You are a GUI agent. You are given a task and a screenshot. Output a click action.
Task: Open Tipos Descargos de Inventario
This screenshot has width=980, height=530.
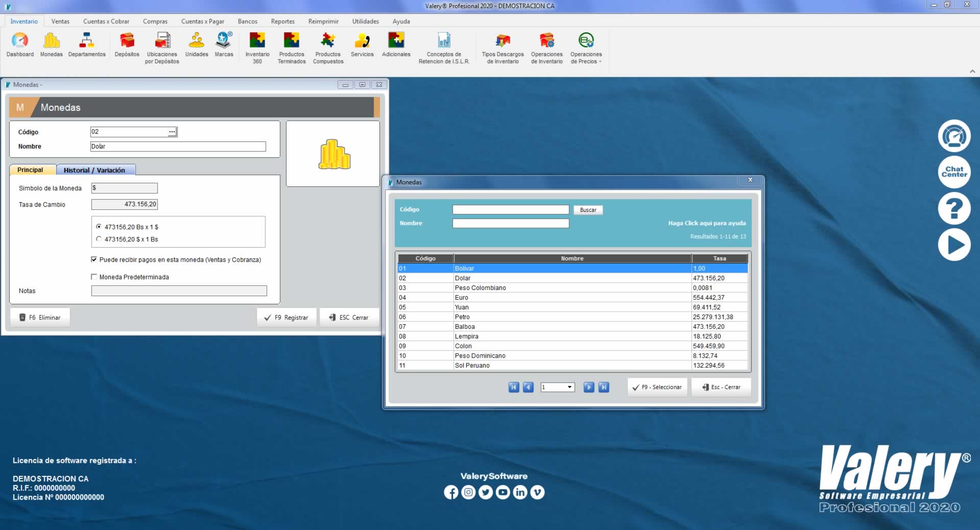pyautogui.click(x=503, y=48)
